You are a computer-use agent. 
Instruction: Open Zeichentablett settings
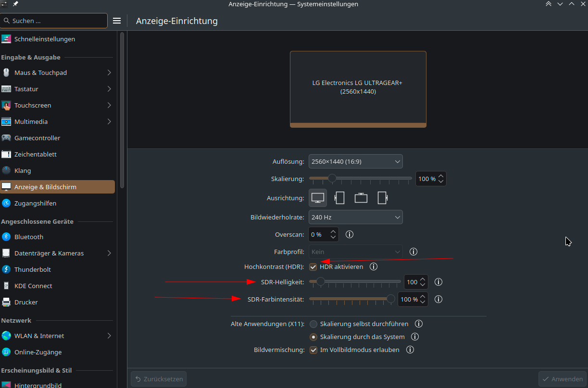click(58, 154)
